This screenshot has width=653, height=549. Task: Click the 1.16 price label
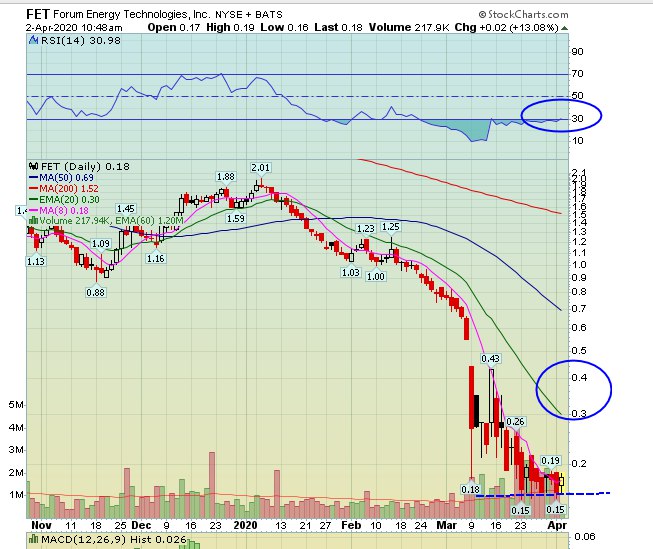pyautogui.click(x=156, y=259)
